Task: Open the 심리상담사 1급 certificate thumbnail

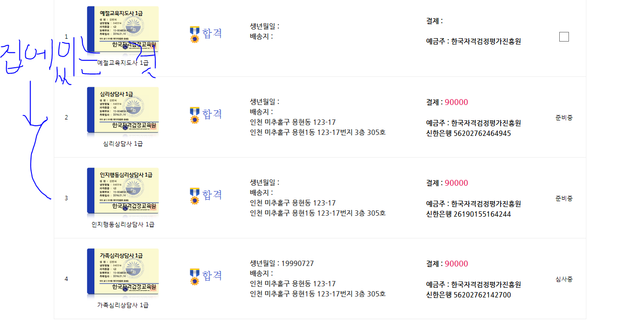Action: click(x=123, y=110)
